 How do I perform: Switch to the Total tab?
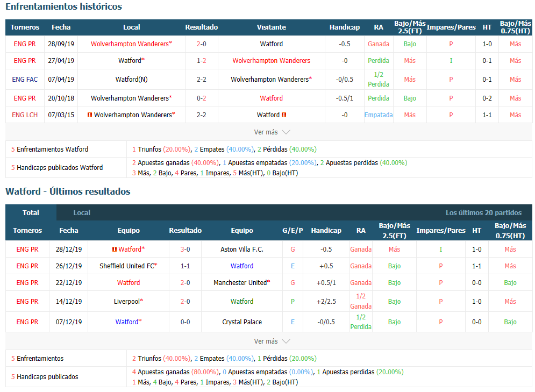point(31,212)
